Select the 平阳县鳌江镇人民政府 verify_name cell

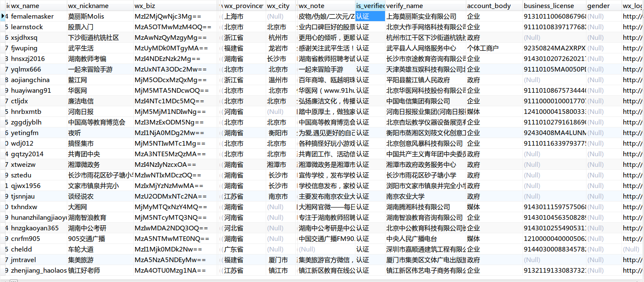pyautogui.click(x=425, y=80)
